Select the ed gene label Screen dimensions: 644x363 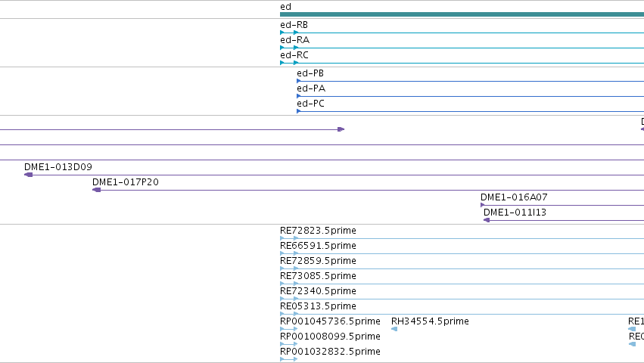pos(285,7)
